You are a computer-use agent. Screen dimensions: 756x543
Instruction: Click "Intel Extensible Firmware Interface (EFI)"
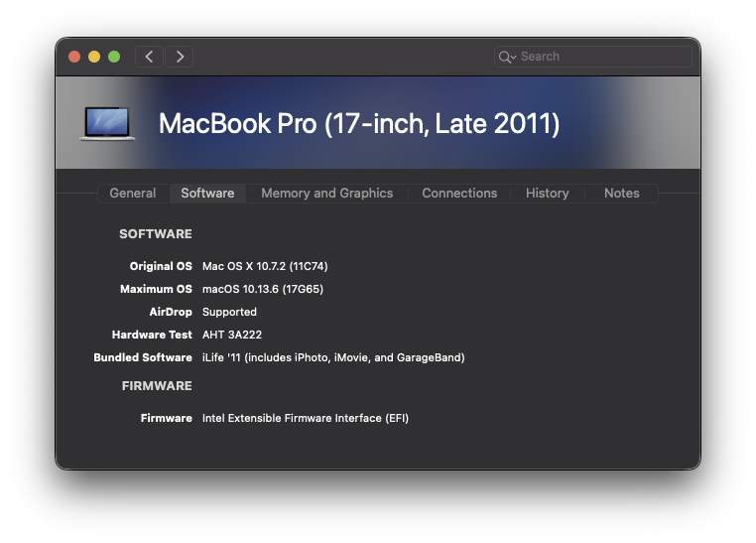tap(306, 418)
